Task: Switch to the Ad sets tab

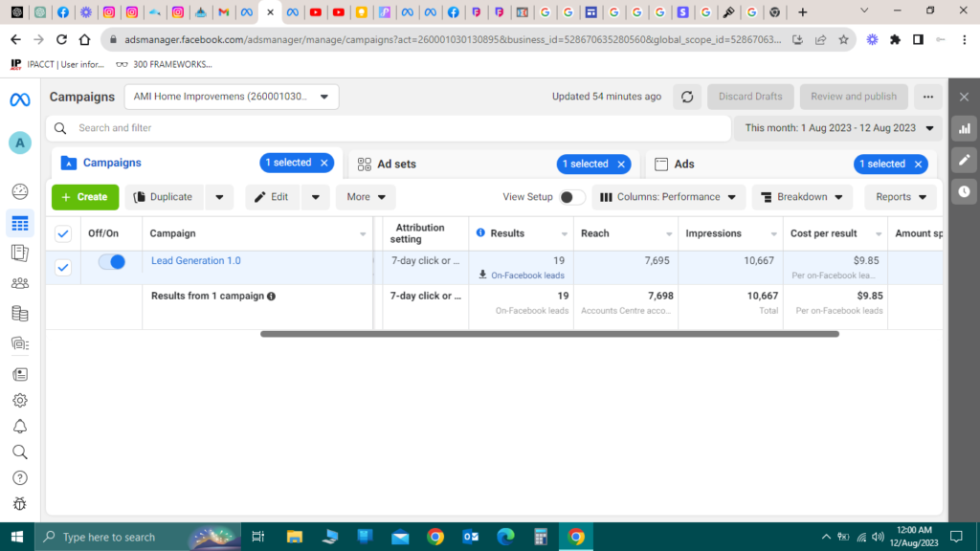Action: pyautogui.click(x=397, y=164)
